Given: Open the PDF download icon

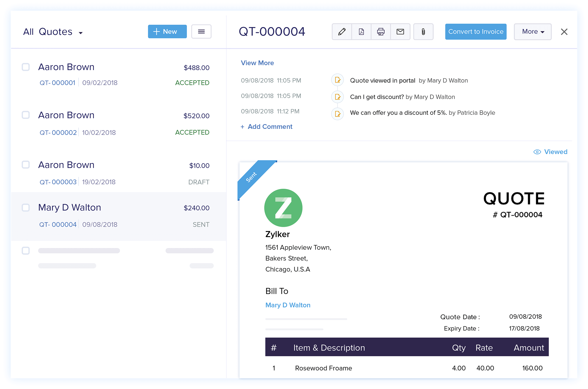Looking at the screenshot, I should (x=361, y=32).
